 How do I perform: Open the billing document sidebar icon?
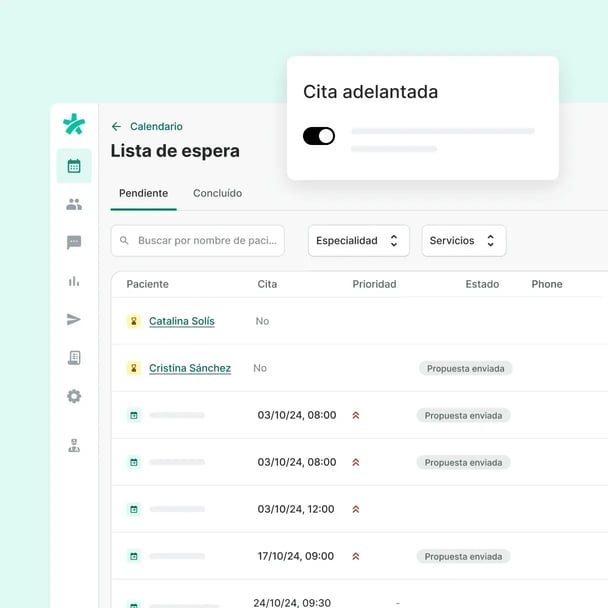(74, 358)
